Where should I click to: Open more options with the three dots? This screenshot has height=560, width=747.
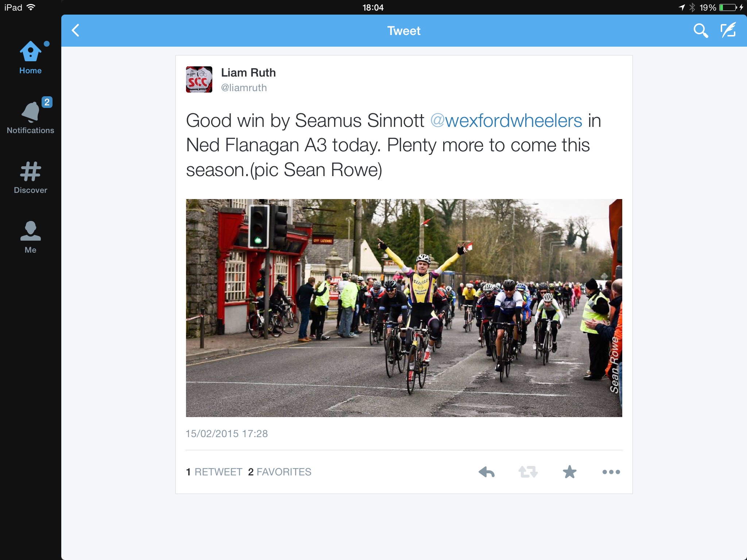coord(611,472)
